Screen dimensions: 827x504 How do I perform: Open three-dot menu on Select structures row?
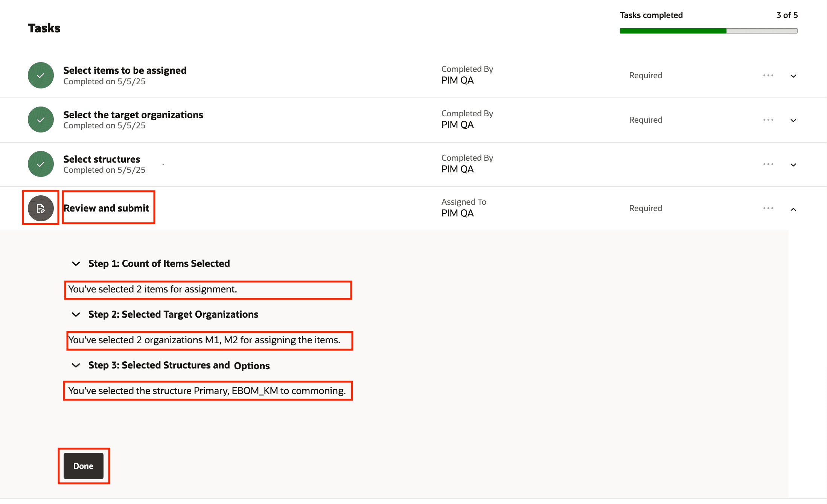(768, 164)
